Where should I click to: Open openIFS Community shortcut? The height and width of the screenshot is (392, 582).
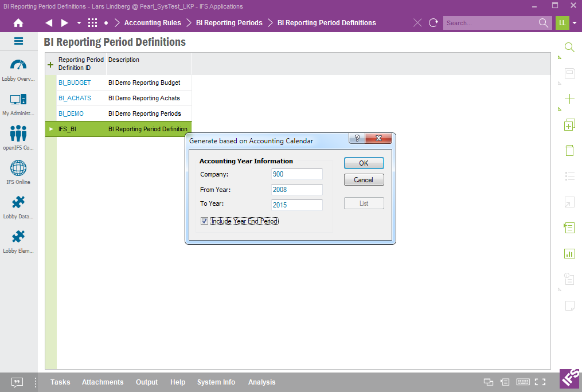click(18, 138)
